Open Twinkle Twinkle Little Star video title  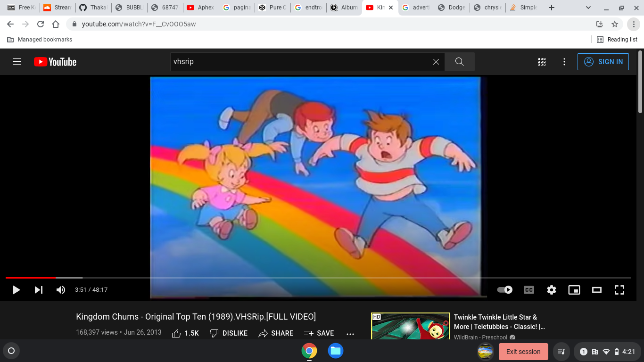499,322
